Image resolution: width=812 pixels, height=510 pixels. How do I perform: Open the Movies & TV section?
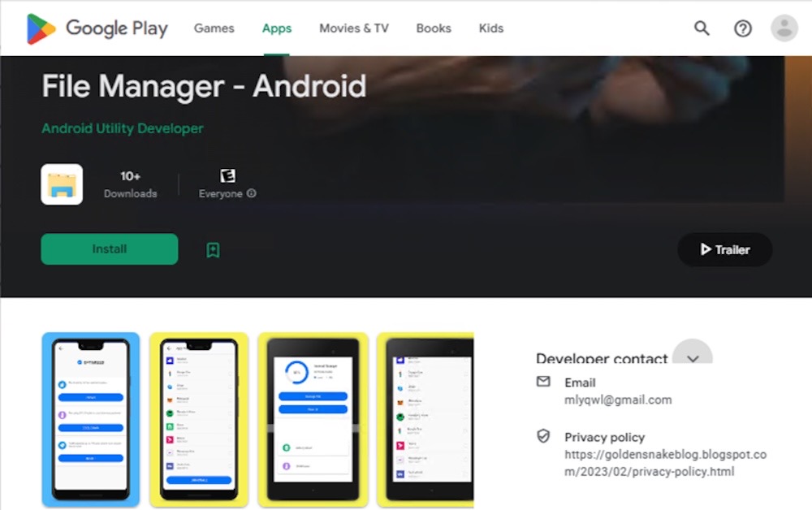353,28
